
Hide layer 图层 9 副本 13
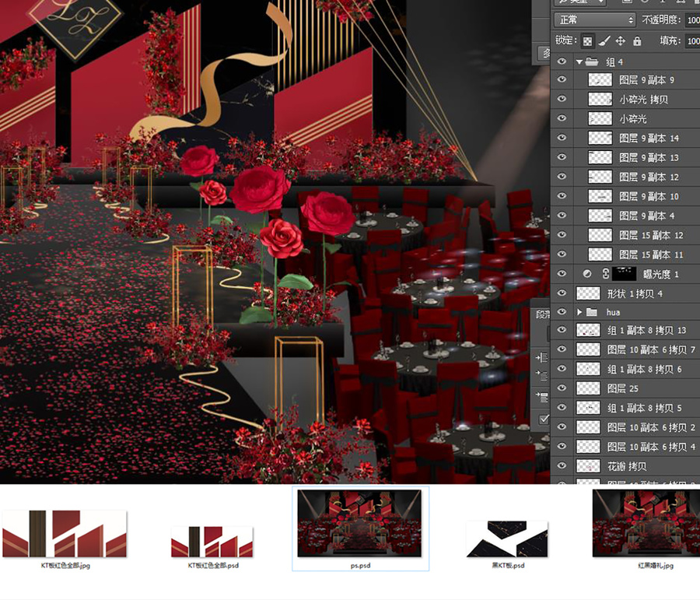[562, 157]
